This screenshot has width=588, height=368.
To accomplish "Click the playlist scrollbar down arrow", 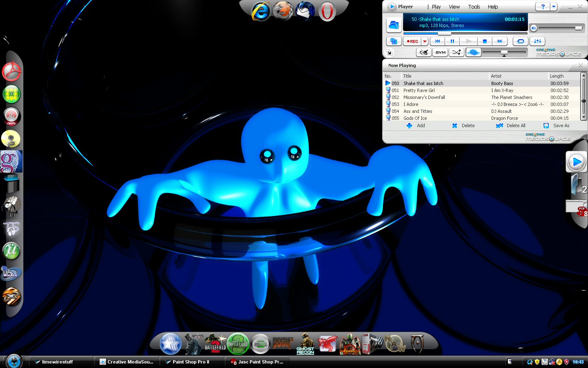I will point(584,117).
